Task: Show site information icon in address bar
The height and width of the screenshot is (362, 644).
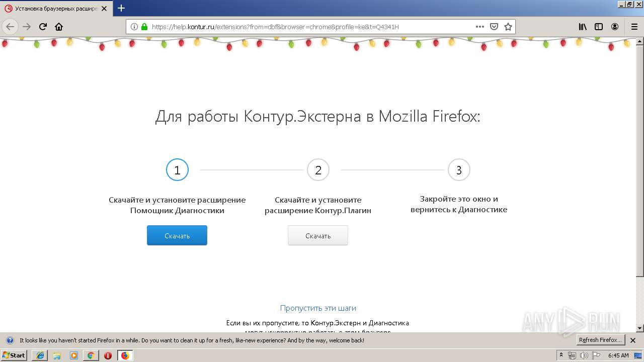Action: tap(134, 27)
